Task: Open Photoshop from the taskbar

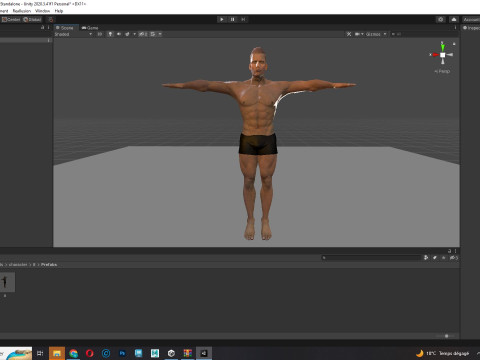Action: (122, 353)
